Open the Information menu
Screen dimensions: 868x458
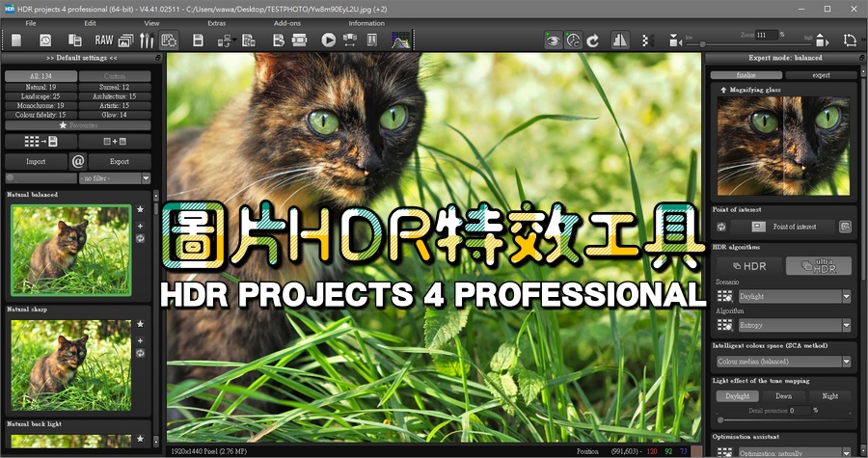[x=366, y=23]
